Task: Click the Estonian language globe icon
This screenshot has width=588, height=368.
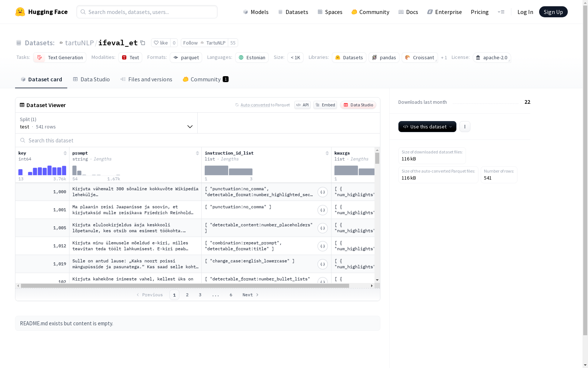Action: 241,57
